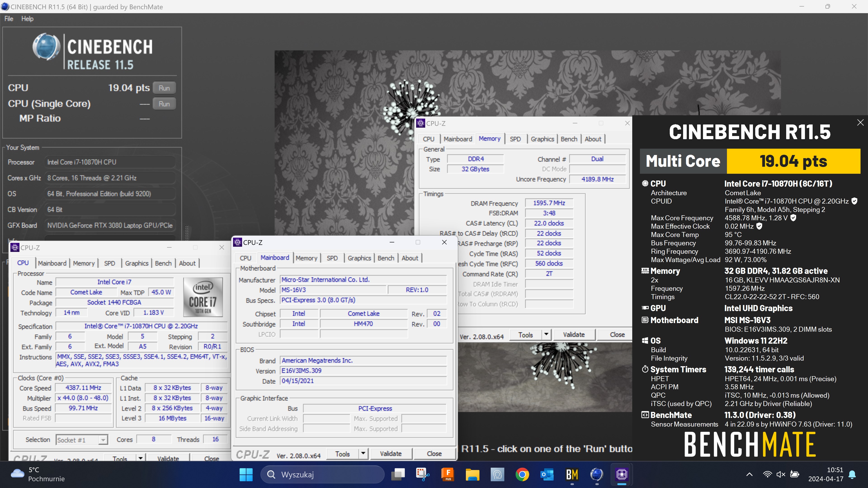The width and height of the screenshot is (868, 488).
Task: Run the CPU (Single Core) benchmark
Action: click(x=164, y=104)
